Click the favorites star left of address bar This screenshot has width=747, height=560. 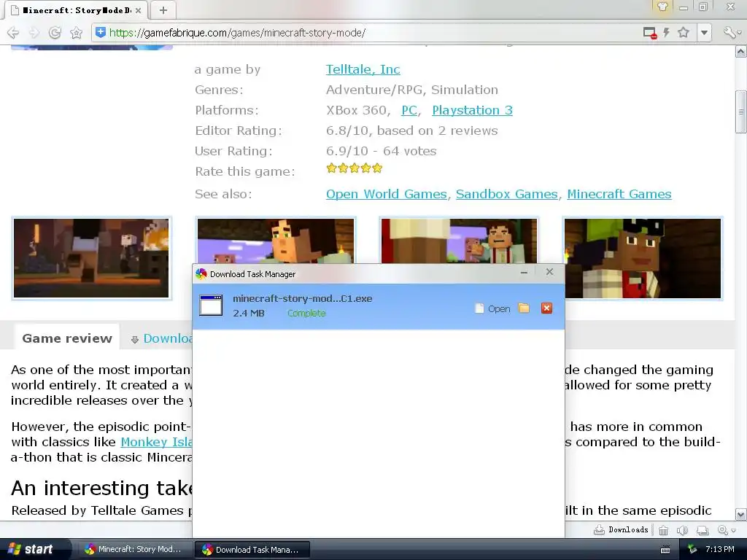[x=76, y=32]
